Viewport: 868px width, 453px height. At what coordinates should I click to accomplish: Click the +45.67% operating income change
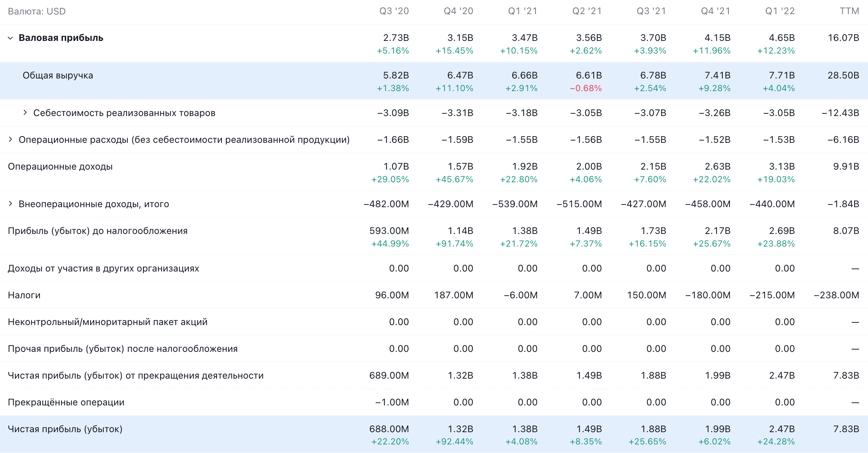[x=454, y=179]
